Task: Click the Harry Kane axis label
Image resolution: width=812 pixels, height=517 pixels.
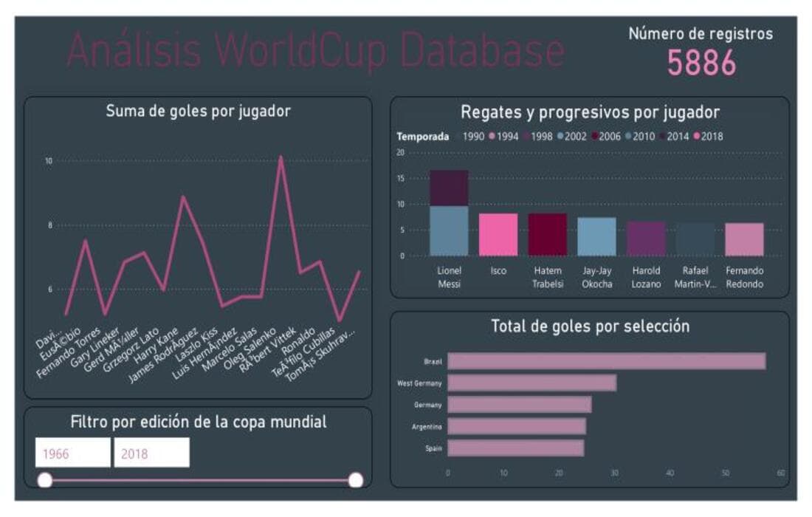Action: click(x=155, y=346)
